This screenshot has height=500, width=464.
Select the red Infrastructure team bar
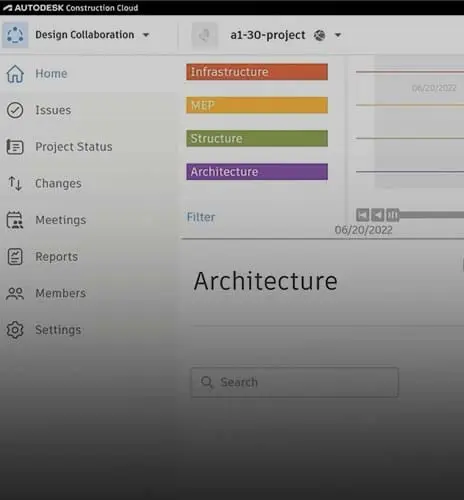(257, 72)
